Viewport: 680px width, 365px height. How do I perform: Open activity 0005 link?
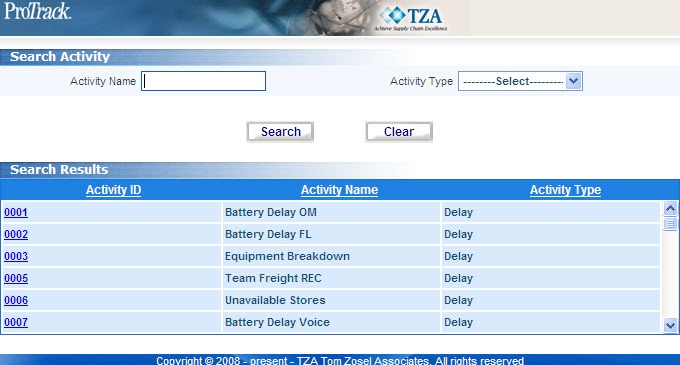coord(16,278)
